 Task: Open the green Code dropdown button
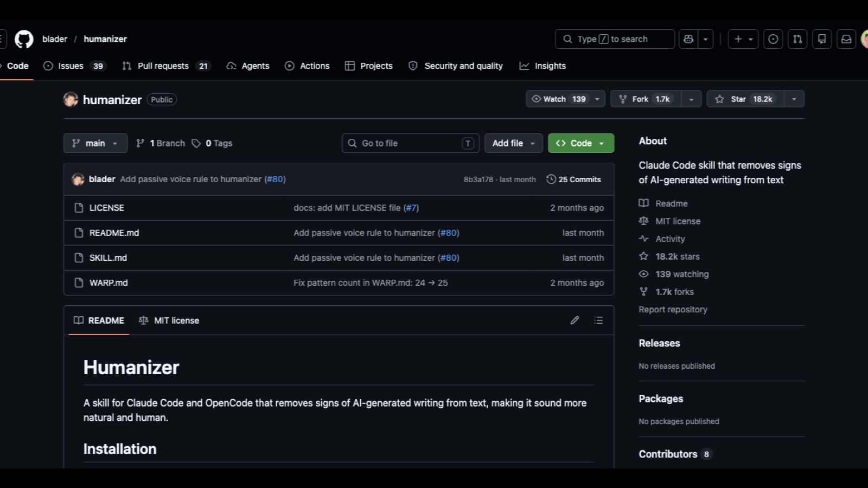pyautogui.click(x=581, y=143)
